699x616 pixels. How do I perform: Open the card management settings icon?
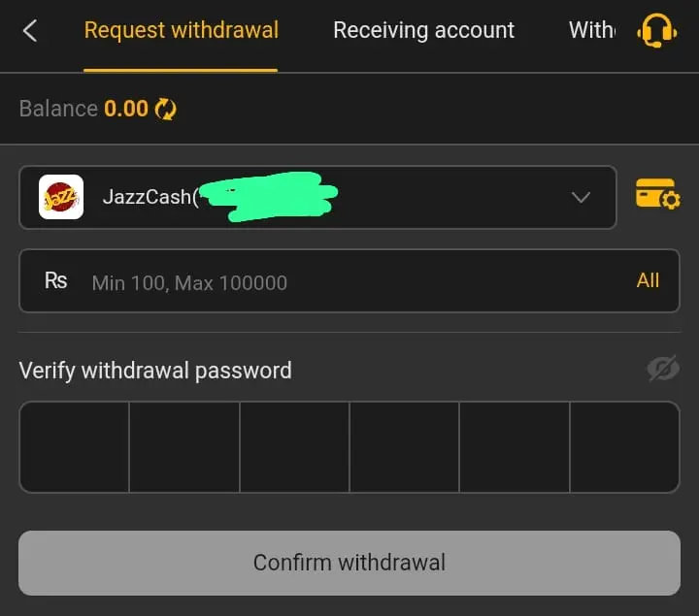click(x=657, y=195)
